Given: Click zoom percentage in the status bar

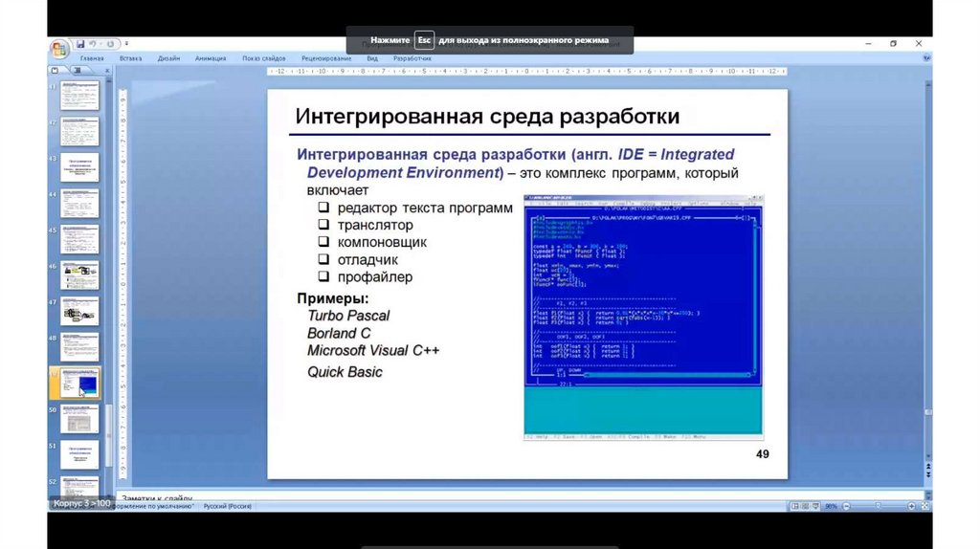Looking at the screenshot, I should pos(832,505).
